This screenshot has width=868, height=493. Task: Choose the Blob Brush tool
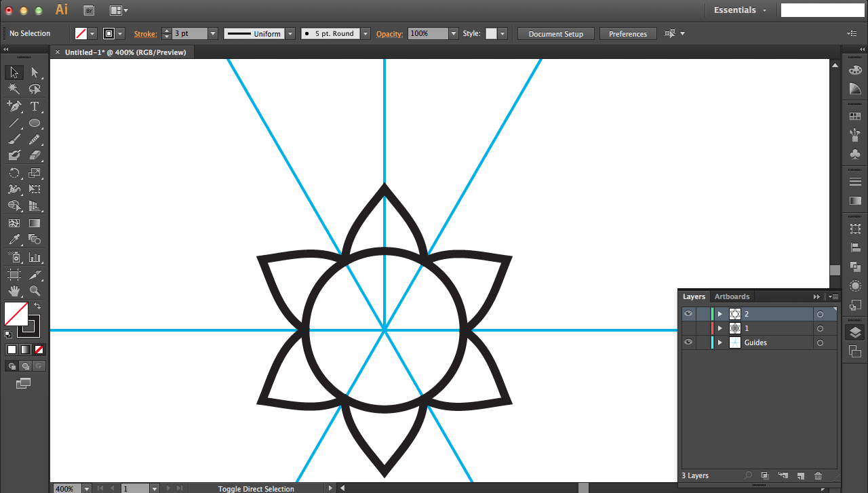pos(14,156)
